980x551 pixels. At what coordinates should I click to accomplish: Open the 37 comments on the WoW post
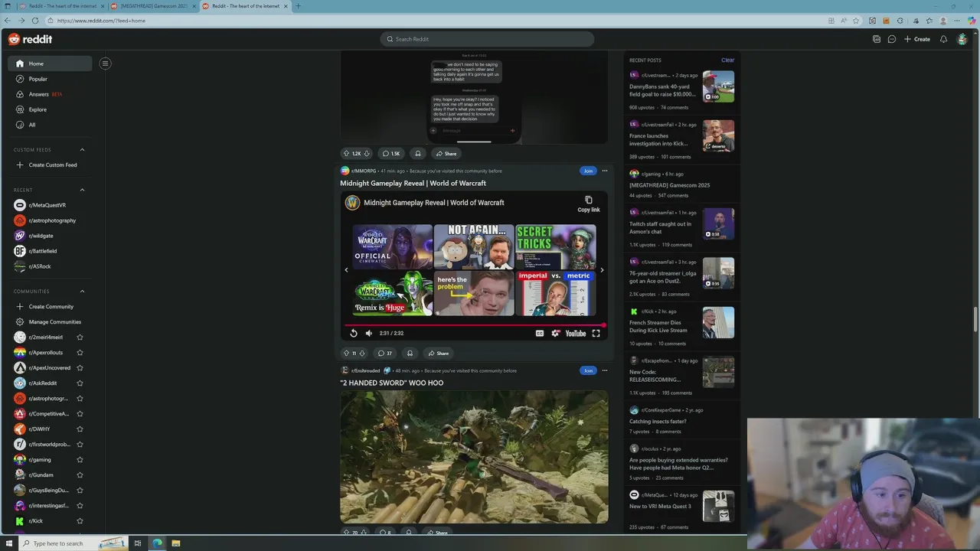tap(385, 354)
